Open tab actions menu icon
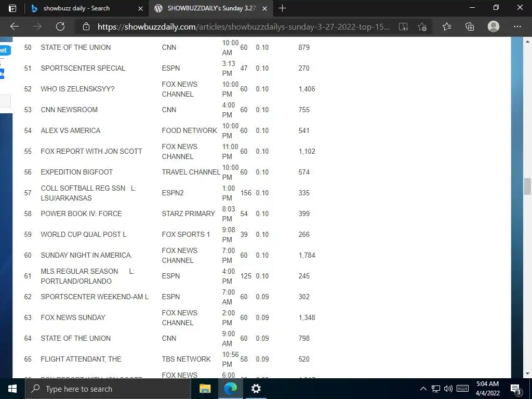Screen dimensions: 532x399 tap(12, 8)
